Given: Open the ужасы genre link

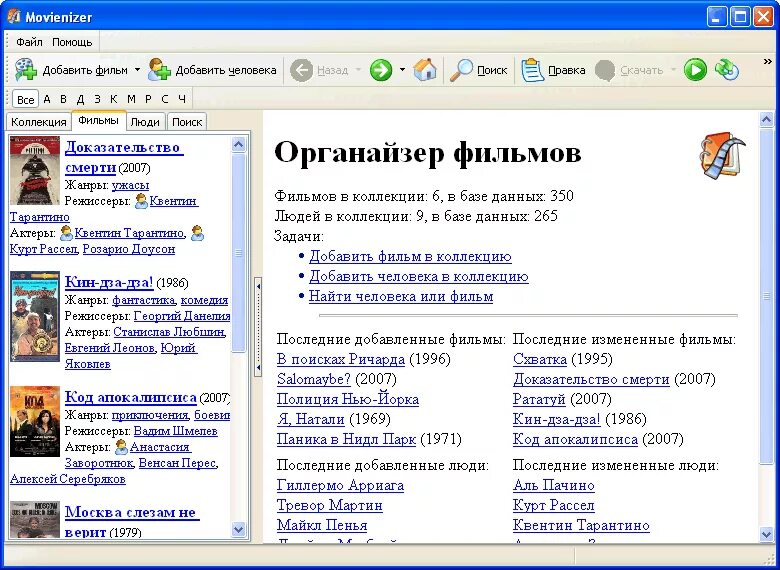Looking at the screenshot, I should point(130,185).
